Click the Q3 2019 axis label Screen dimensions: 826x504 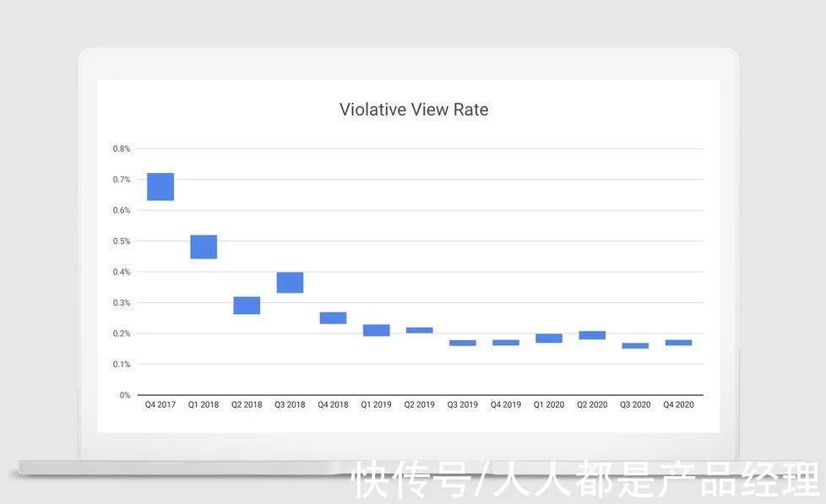click(x=463, y=404)
